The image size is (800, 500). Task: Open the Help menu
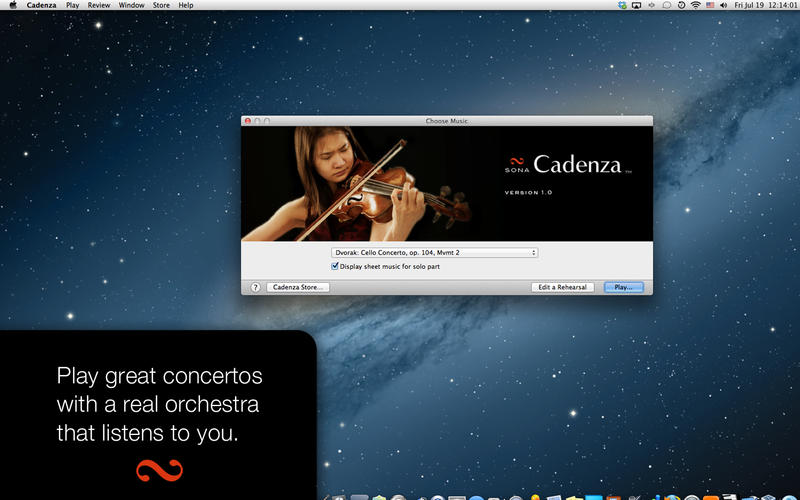[186, 5]
